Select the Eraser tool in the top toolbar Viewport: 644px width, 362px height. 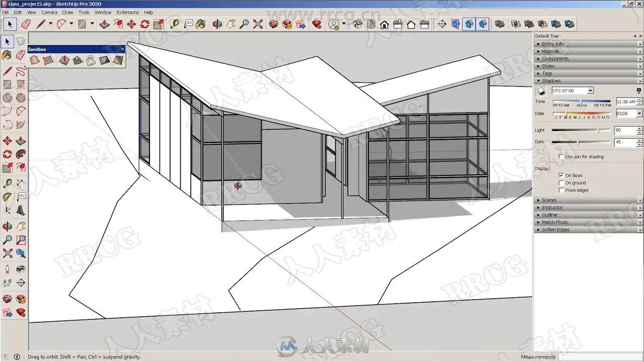click(x=26, y=24)
